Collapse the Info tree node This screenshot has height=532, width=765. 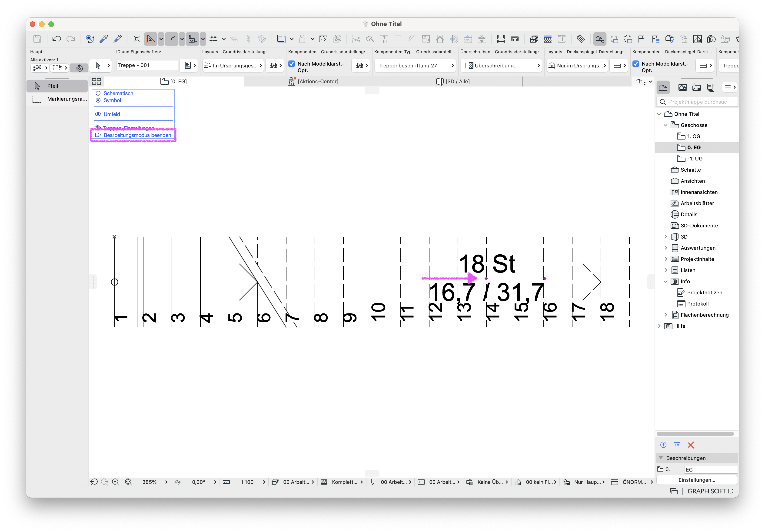[x=665, y=282]
